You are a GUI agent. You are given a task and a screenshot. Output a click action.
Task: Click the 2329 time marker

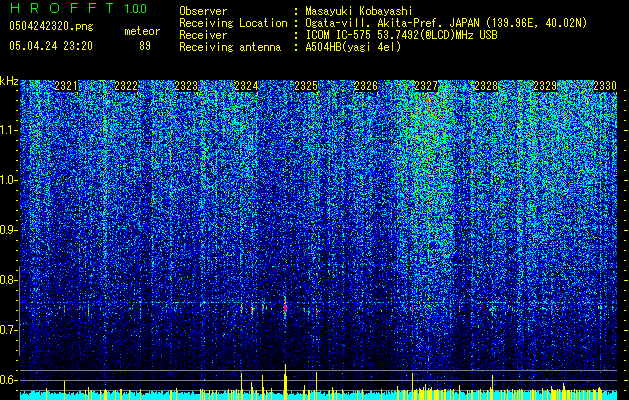pyautogui.click(x=545, y=86)
